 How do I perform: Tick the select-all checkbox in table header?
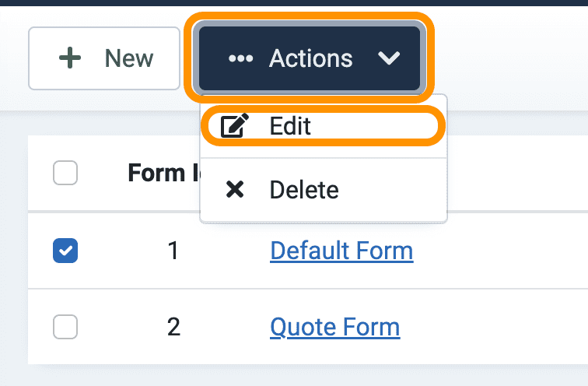(65, 173)
